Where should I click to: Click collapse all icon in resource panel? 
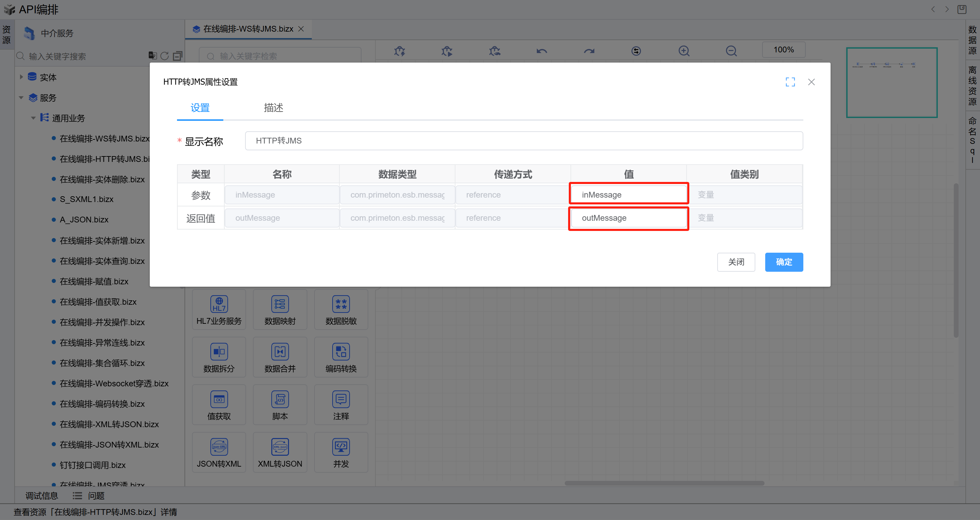[x=177, y=56]
